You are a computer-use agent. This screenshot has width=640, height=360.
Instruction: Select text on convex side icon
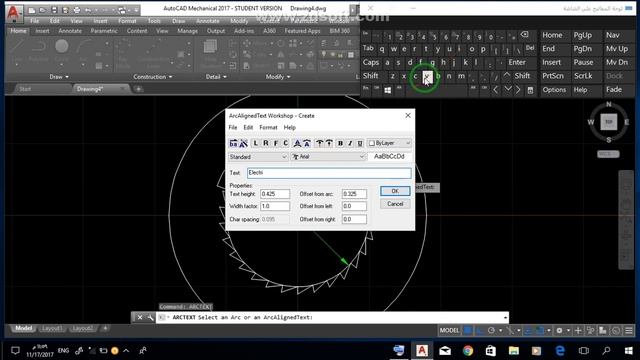[297, 143]
